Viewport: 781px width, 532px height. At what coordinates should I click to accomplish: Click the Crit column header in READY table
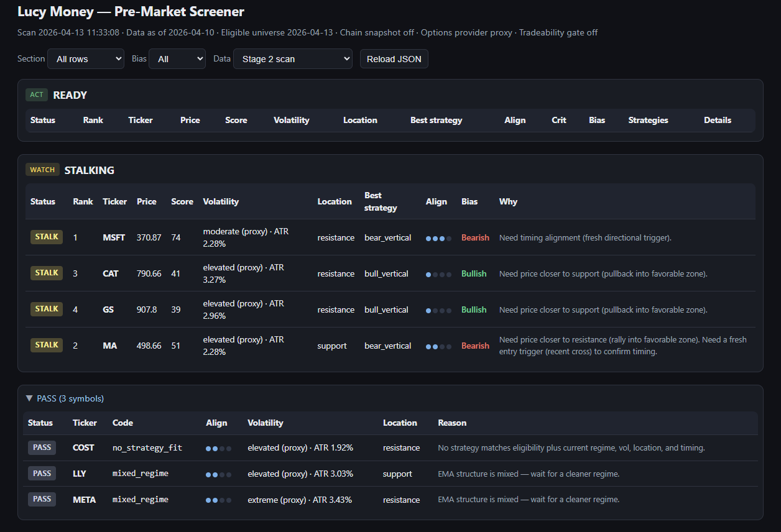pos(559,120)
